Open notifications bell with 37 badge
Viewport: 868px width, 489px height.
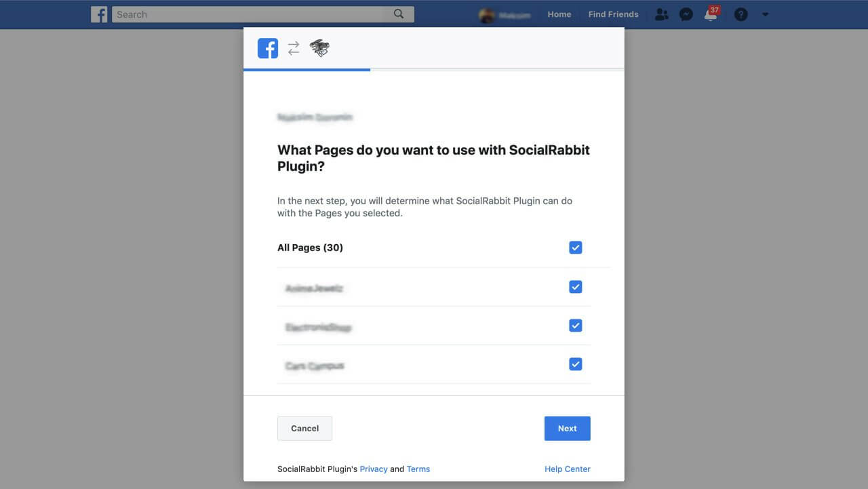click(x=711, y=14)
